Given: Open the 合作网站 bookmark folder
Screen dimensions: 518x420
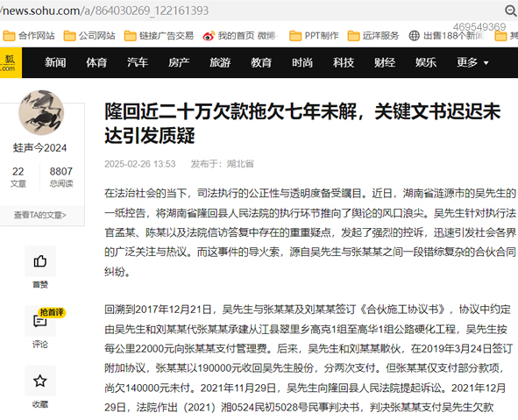Looking at the screenshot, I should [29, 36].
